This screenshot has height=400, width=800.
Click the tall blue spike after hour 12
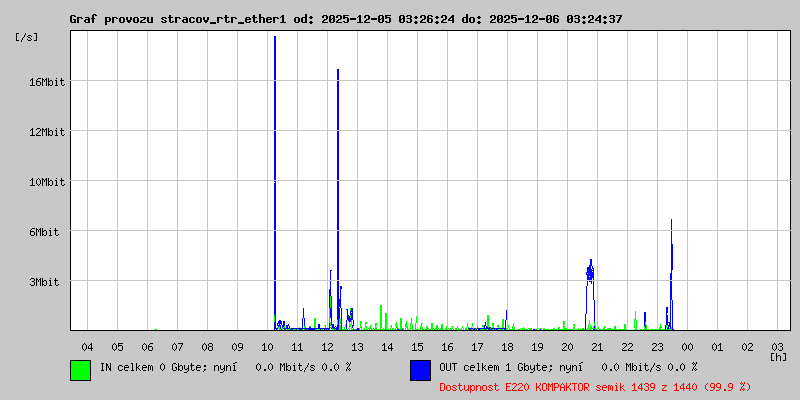pyautogui.click(x=338, y=199)
